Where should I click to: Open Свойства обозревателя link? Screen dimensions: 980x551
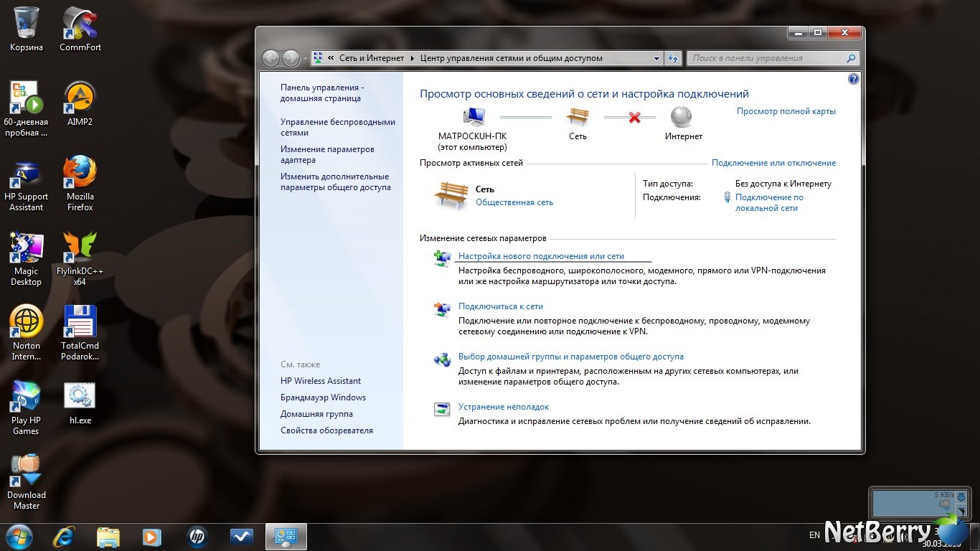click(x=326, y=430)
